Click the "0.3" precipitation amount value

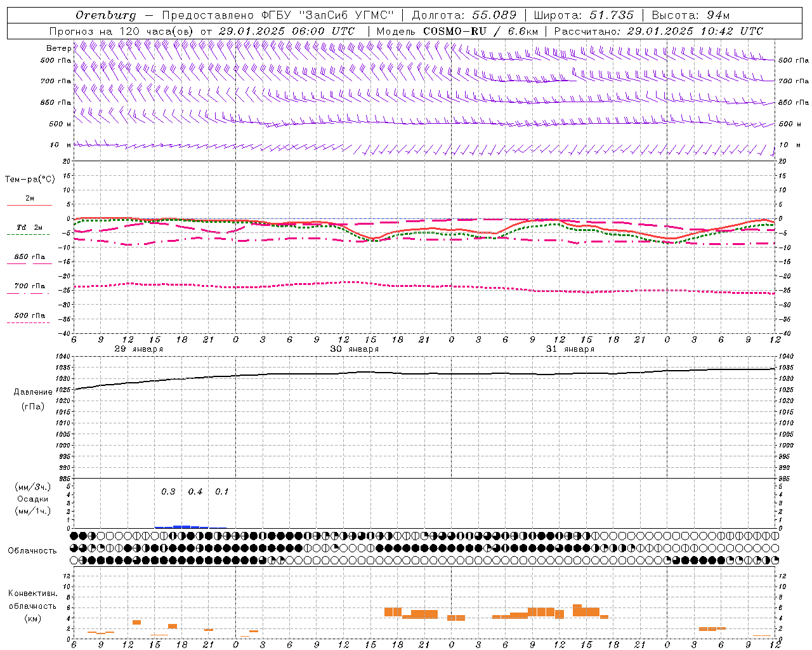[168, 491]
